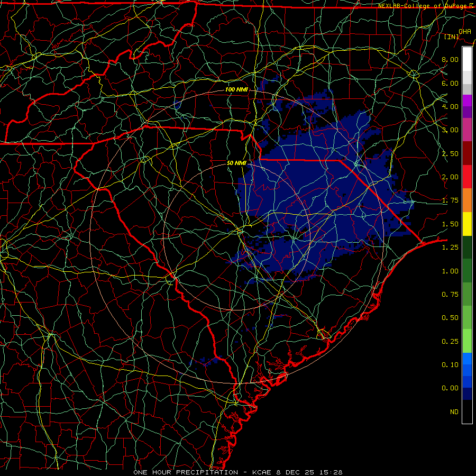The width and height of the screenshot is (476, 476).
Task: Click the '50 NMI' range ring label
Action: click(236, 163)
